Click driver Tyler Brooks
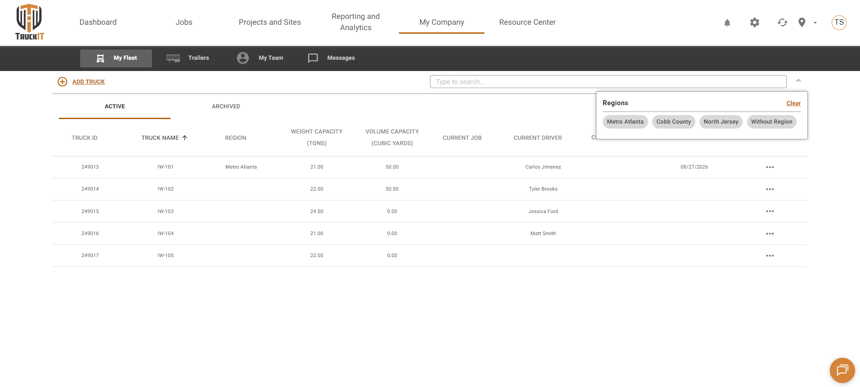860x387 pixels. pos(543,189)
